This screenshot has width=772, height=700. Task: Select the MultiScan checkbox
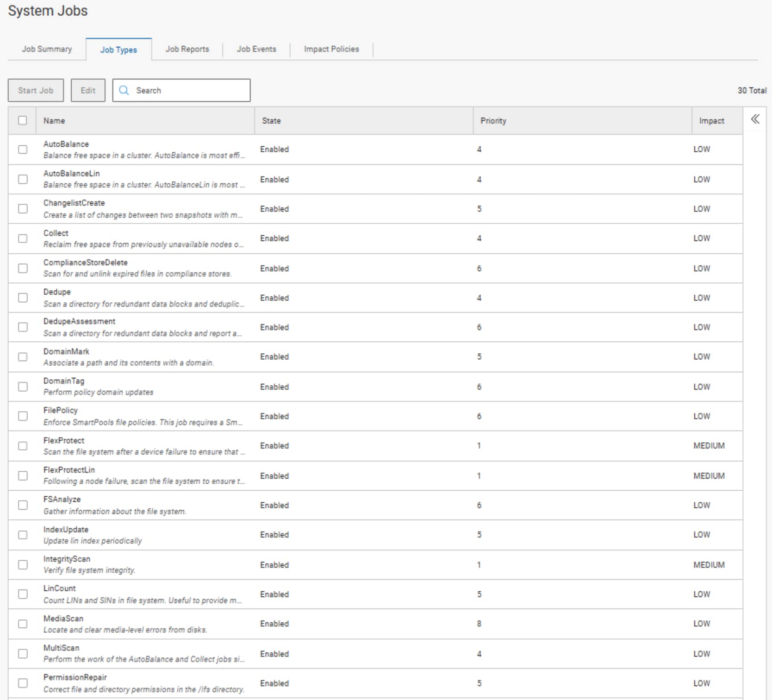[22, 654]
